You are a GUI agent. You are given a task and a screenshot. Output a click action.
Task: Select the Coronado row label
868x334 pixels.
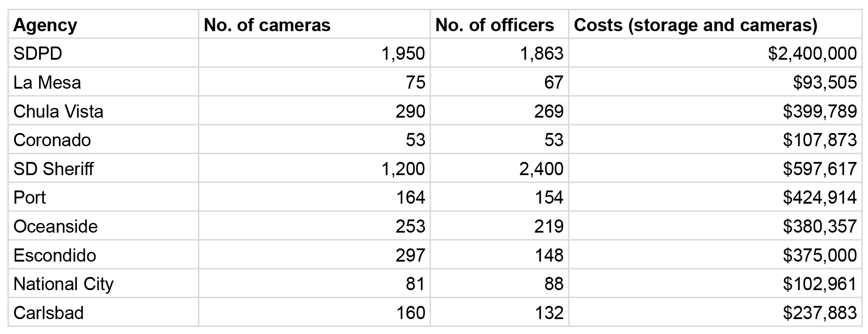click(x=103, y=140)
